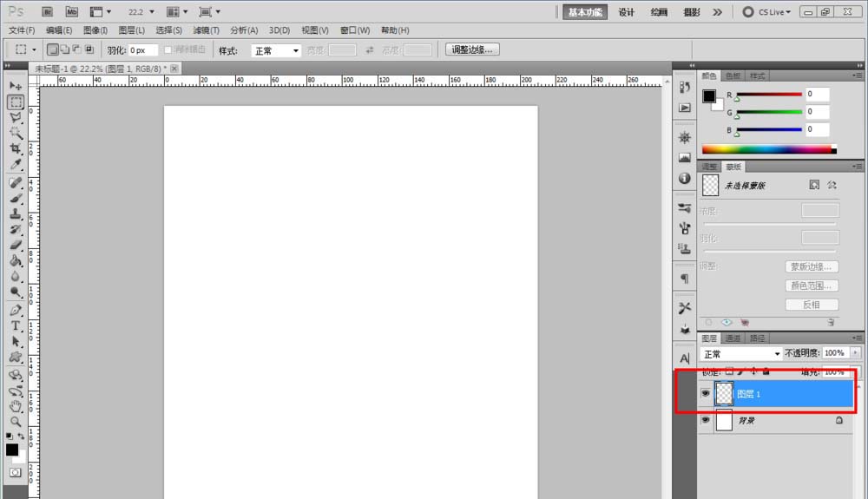Toggle the 消除锯齿 checkbox
868x499 pixels.
pyautogui.click(x=168, y=49)
